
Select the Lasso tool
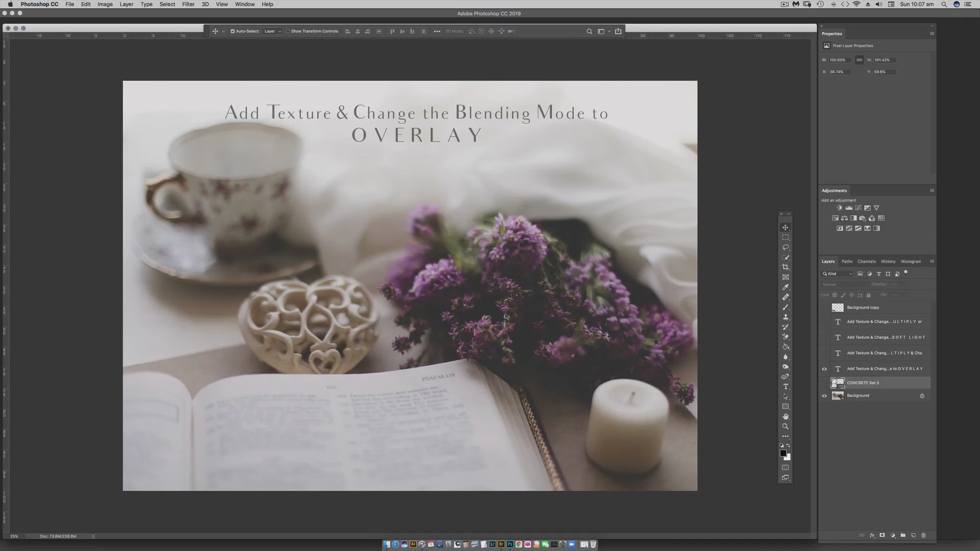click(x=786, y=247)
